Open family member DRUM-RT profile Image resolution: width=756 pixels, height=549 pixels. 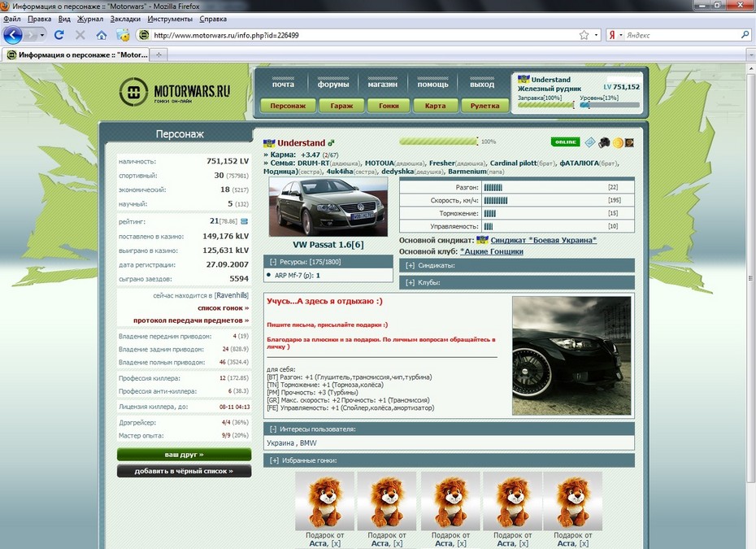click(x=313, y=163)
